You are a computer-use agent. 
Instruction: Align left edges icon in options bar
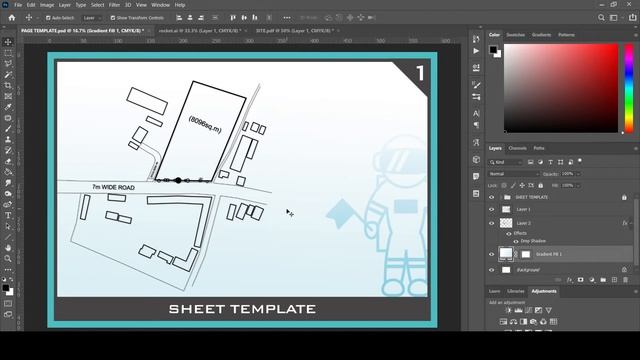coord(179,18)
